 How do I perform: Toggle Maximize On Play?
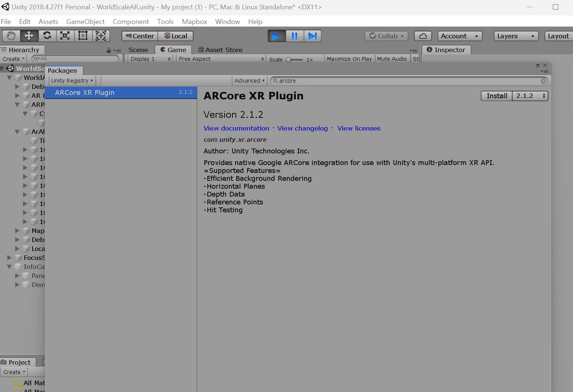point(349,59)
